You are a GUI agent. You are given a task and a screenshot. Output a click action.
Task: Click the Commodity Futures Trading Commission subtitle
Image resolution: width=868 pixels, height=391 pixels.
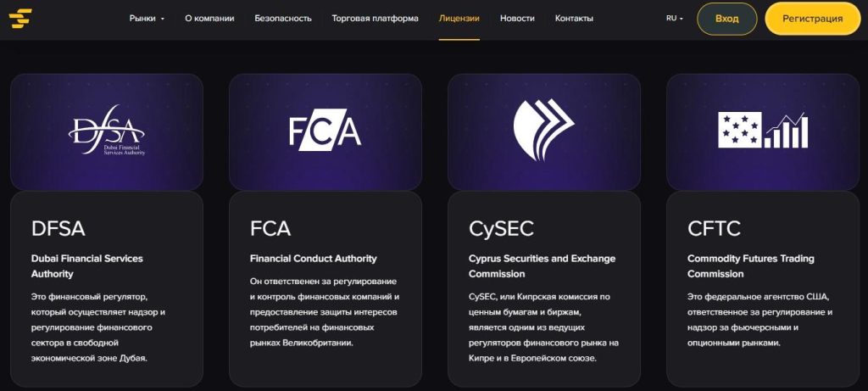pos(751,265)
